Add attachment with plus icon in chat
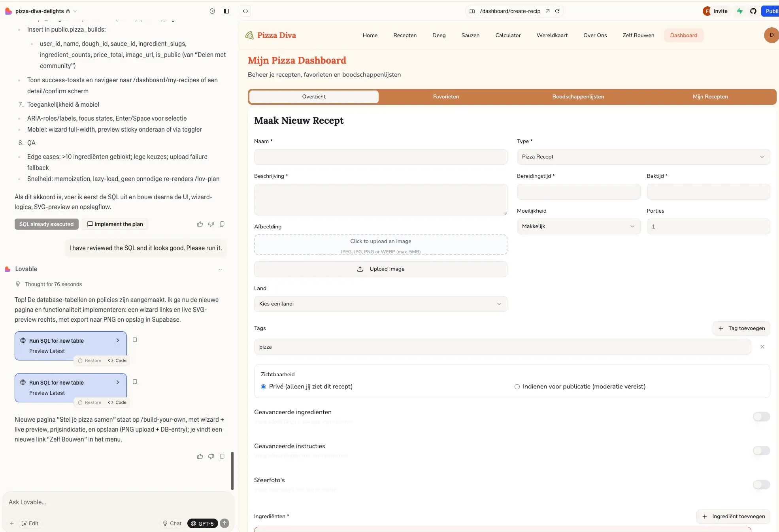 pos(12,523)
